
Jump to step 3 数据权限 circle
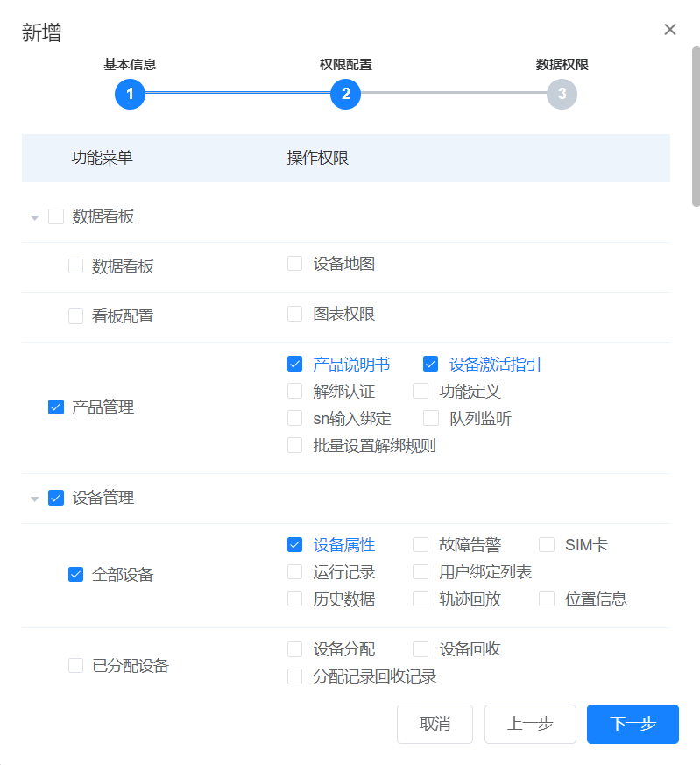click(x=562, y=94)
